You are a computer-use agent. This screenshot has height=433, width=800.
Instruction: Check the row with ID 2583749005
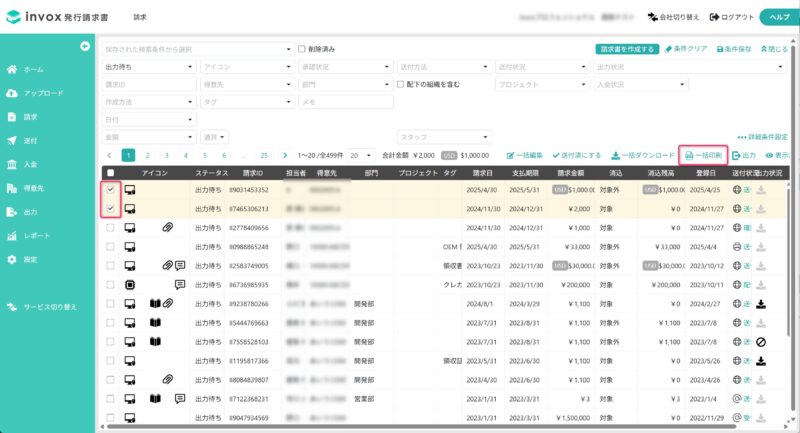pyautogui.click(x=110, y=266)
